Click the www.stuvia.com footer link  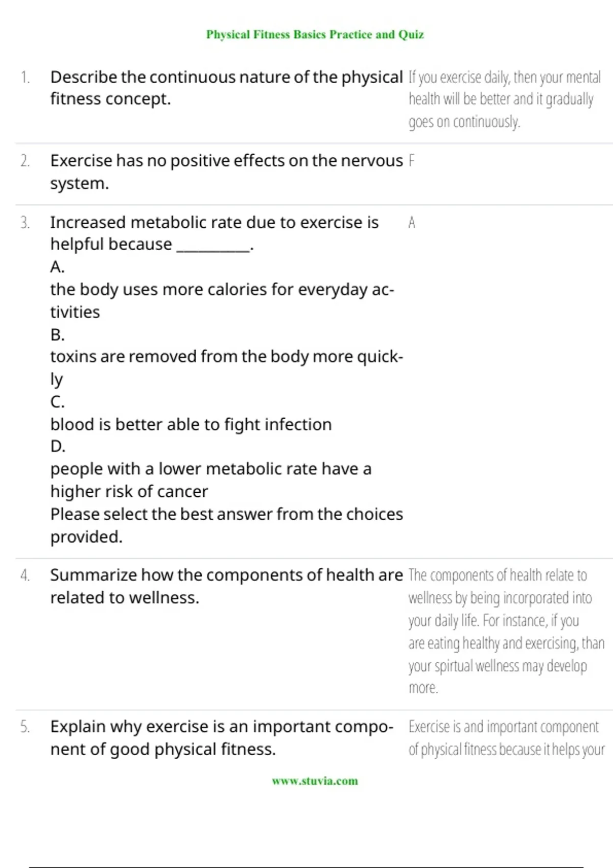[315, 781]
